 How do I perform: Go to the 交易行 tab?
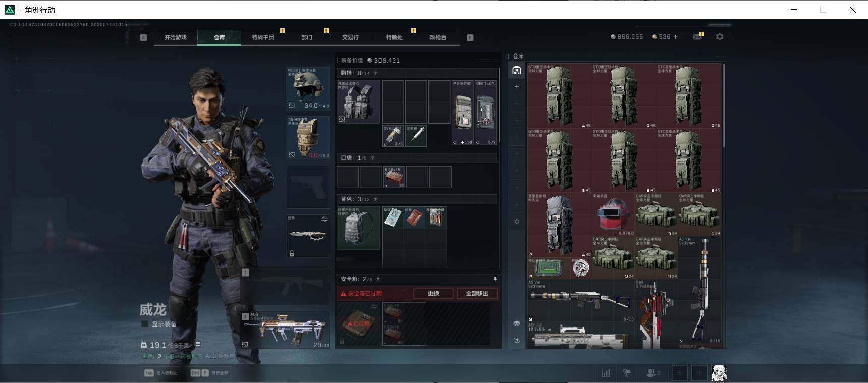click(350, 37)
